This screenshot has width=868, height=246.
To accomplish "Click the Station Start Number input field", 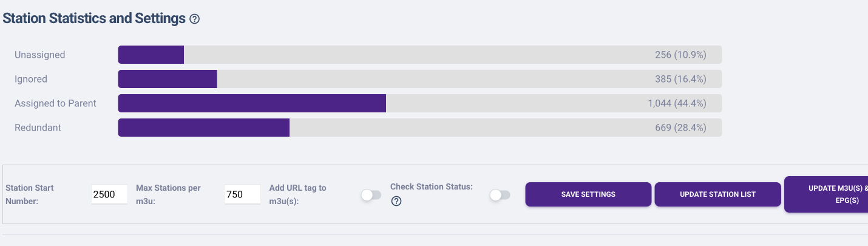I will pyautogui.click(x=109, y=194).
